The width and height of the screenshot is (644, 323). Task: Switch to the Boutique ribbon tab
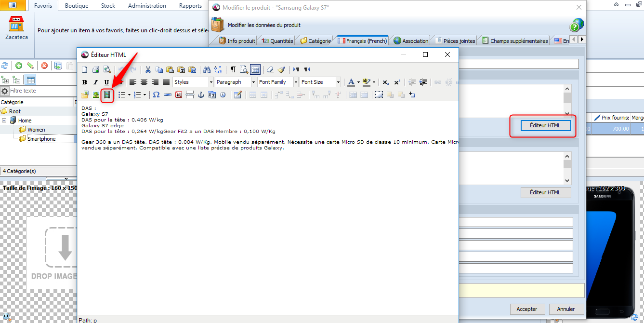click(77, 6)
